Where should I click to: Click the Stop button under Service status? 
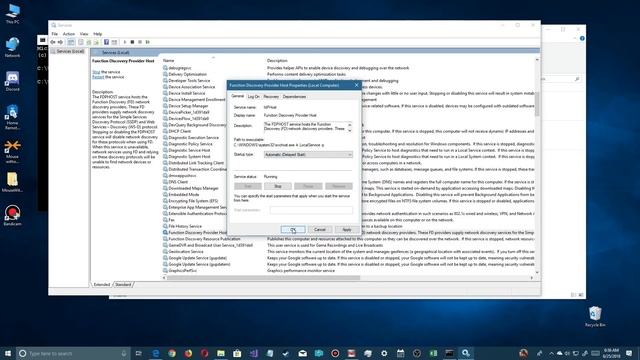click(278, 186)
